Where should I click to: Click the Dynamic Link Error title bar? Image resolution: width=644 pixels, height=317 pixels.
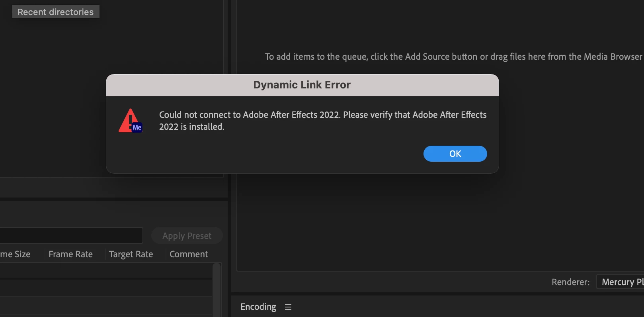302,85
